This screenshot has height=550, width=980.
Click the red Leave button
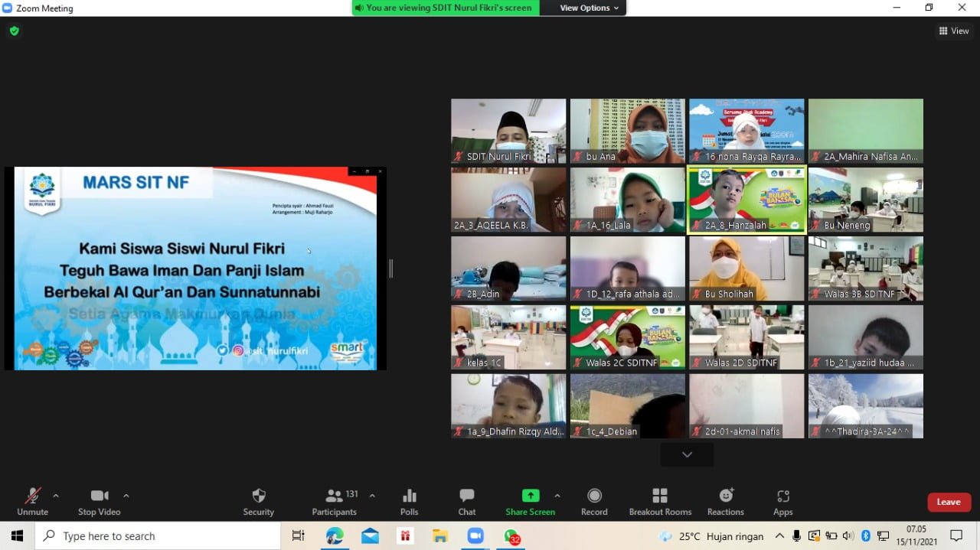[x=949, y=502]
